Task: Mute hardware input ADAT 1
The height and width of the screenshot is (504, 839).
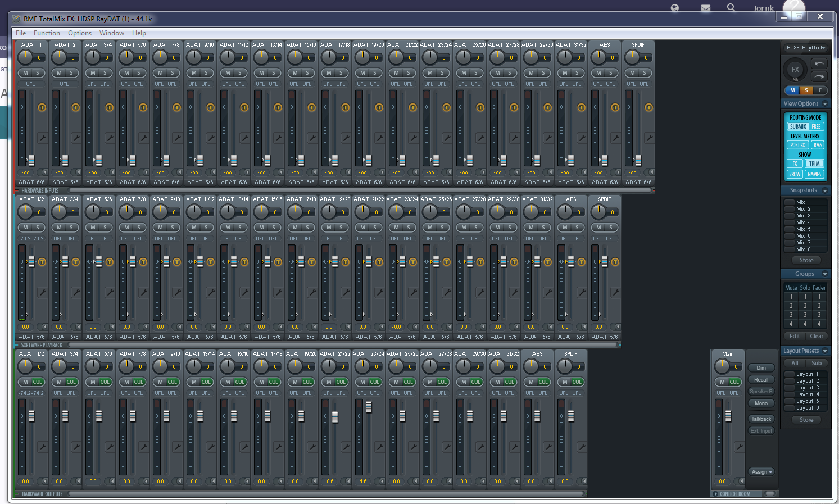Action: click(25, 73)
